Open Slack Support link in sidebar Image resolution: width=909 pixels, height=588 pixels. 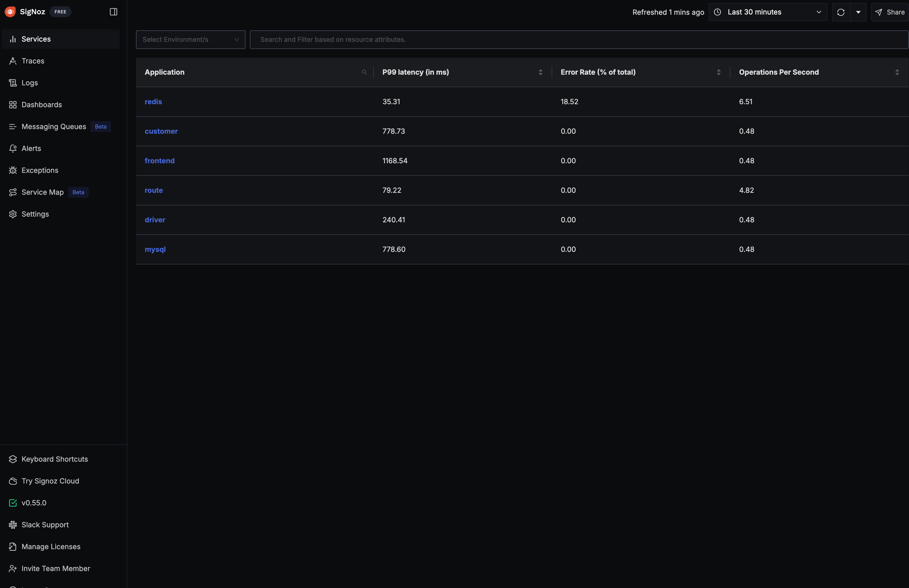(45, 525)
